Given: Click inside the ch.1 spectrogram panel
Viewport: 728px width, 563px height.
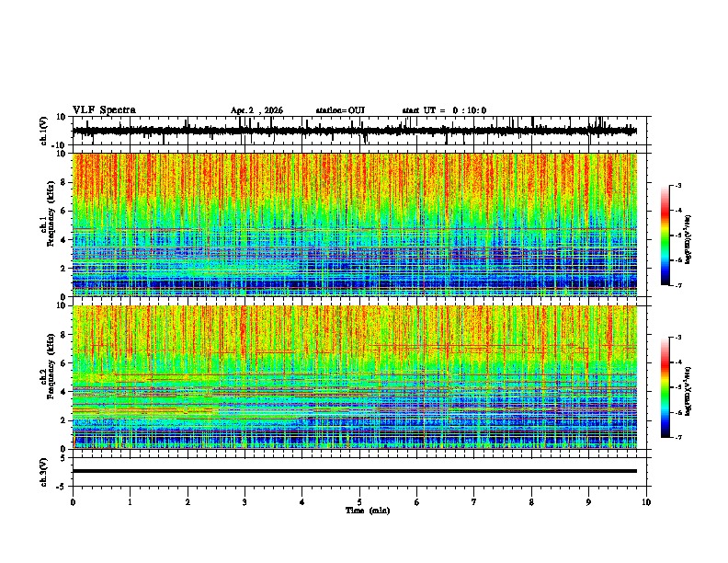Looking at the screenshot, I should [355, 224].
